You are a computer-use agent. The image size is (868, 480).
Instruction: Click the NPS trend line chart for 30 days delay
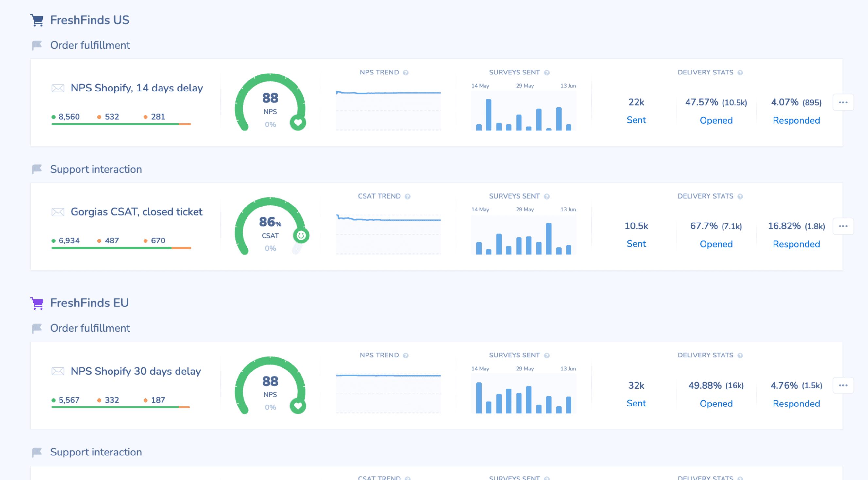(x=388, y=393)
